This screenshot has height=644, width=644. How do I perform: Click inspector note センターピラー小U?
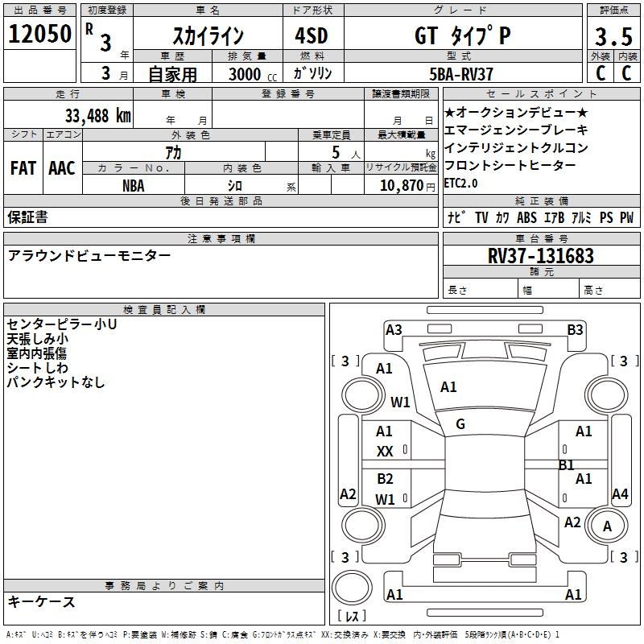[62, 324]
